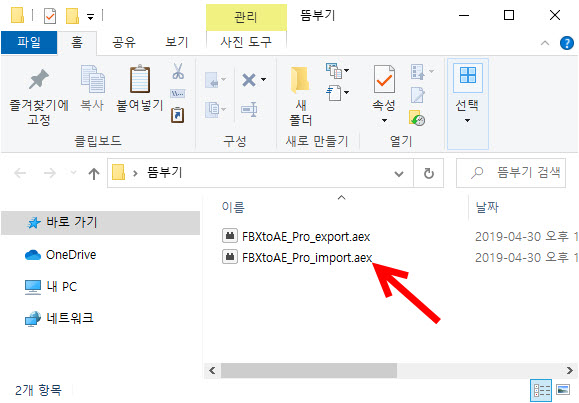Open the address bar history dropdown

click(x=399, y=173)
